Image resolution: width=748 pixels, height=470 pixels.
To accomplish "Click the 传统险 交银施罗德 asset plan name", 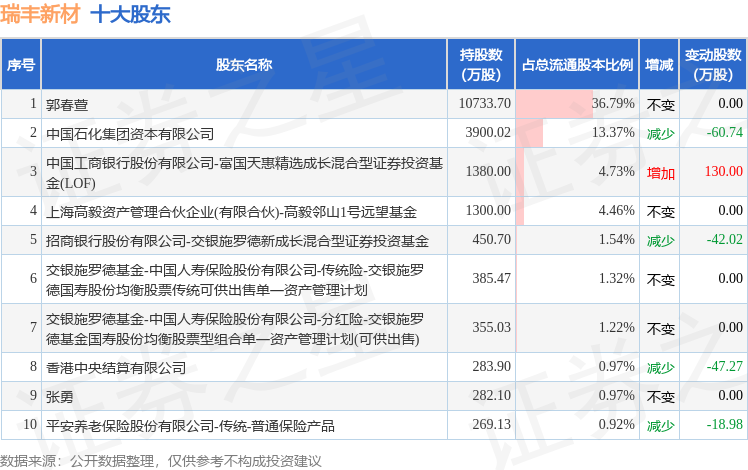I will tap(235, 280).
